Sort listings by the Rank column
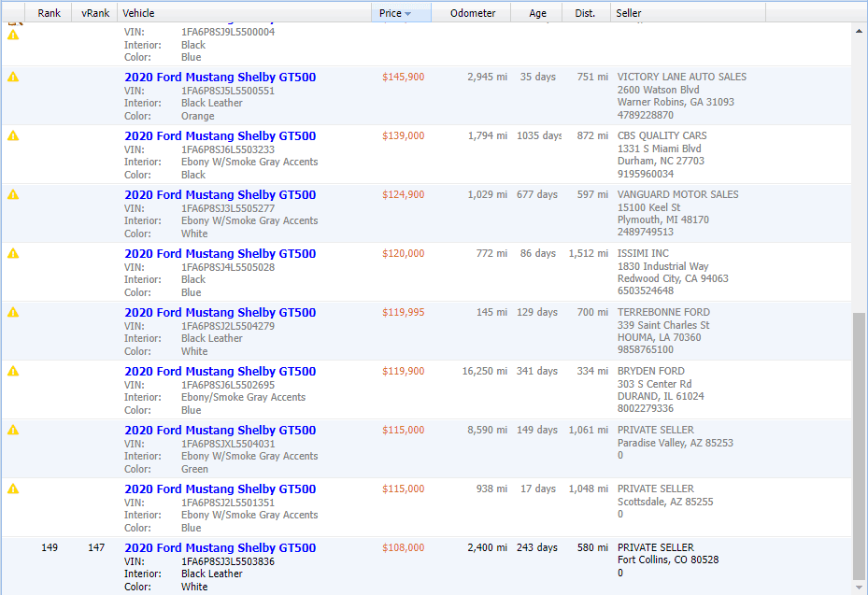The image size is (868, 595). [x=49, y=13]
